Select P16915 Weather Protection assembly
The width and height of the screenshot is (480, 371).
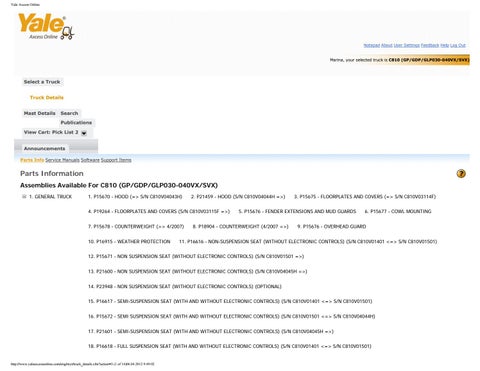(x=129, y=241)
